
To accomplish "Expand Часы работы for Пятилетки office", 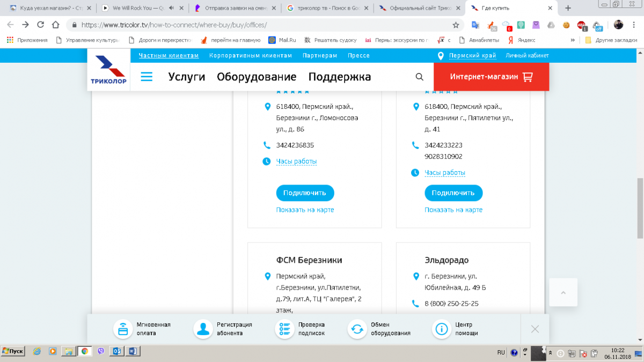I will [x=445, y=173].
